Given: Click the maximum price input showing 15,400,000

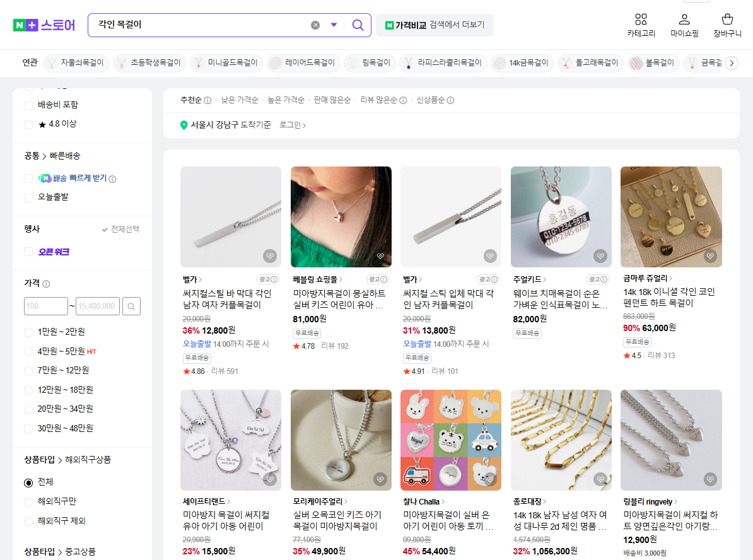Looking at the screenshot, I should [98, 306].
